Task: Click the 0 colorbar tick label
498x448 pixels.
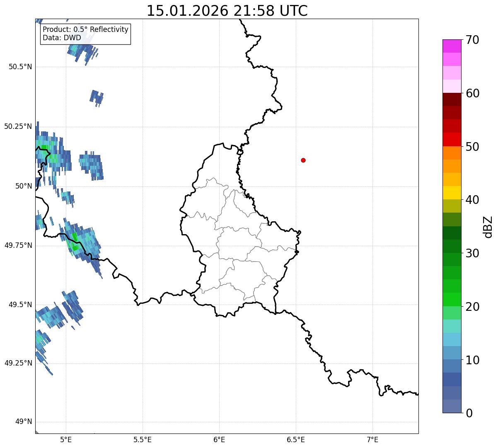Action: click(469, 413)
